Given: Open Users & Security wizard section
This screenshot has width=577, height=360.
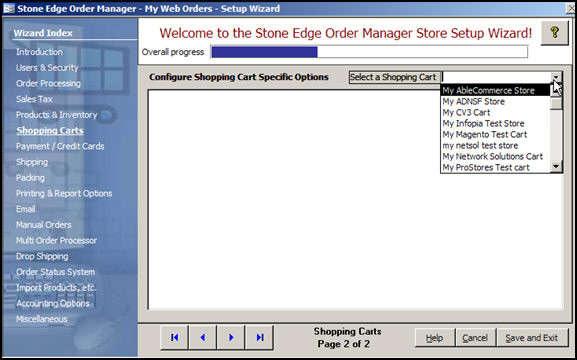Looking at the screenshot, I should click(x=47, y=68).
